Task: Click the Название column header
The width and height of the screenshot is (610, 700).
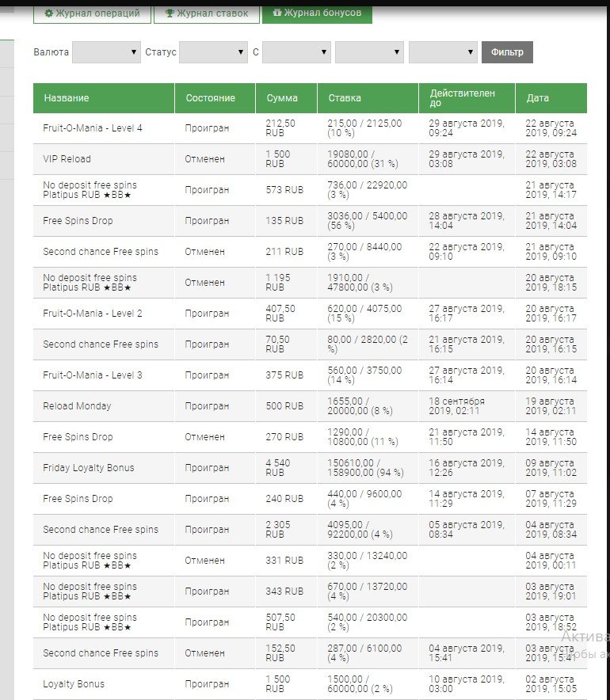Action: (x=67, y=98)
